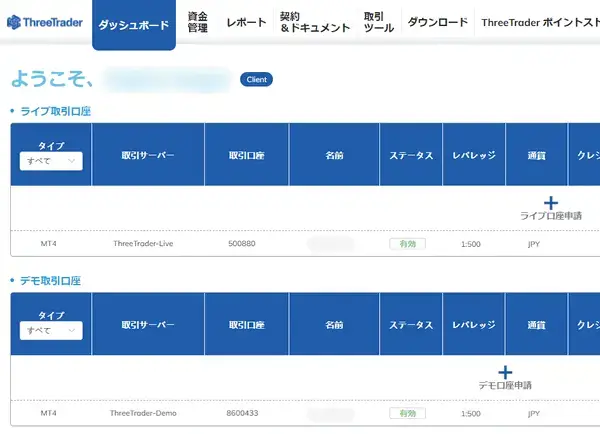Click demo account number 8600433
This screenshot has height=434, width=600.
click(x=242, y=413)
